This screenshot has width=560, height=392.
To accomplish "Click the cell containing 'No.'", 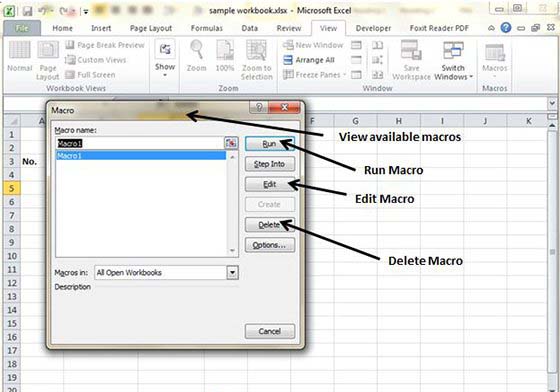I will [x=33, y=161].
